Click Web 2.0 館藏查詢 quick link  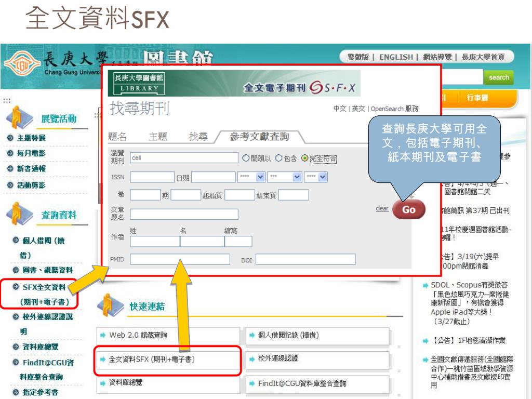point(168,336)
